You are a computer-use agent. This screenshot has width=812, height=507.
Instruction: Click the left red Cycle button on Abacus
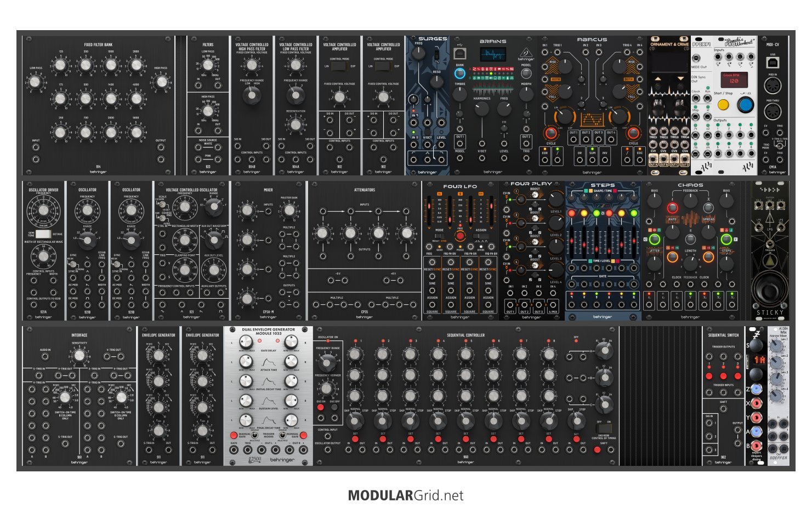(550, 133)
